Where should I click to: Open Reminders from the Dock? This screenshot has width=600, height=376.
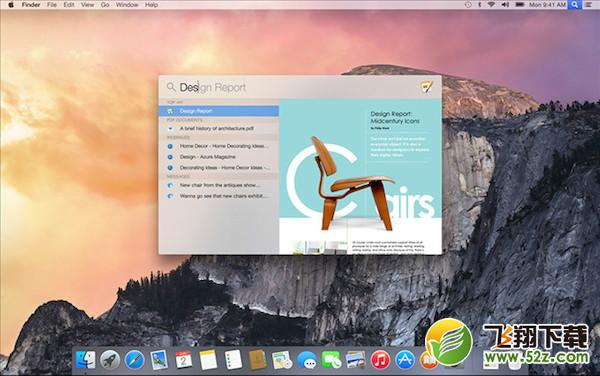[x=233, y=360]
